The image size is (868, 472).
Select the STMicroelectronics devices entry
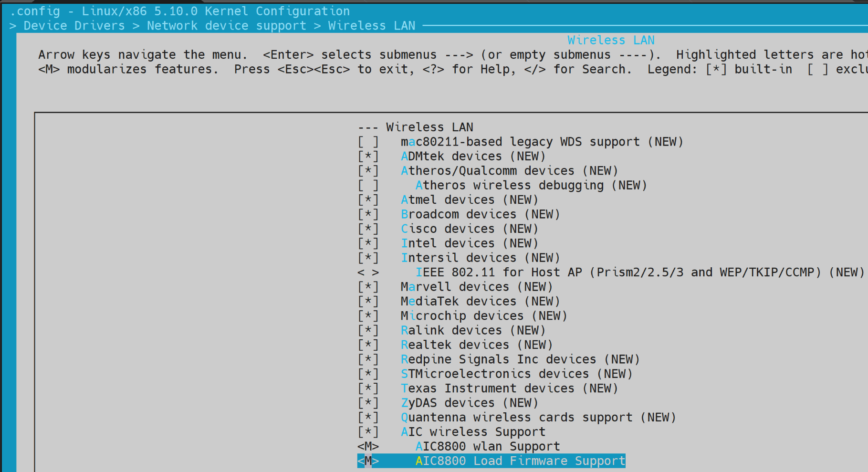[x=517, y=374]
